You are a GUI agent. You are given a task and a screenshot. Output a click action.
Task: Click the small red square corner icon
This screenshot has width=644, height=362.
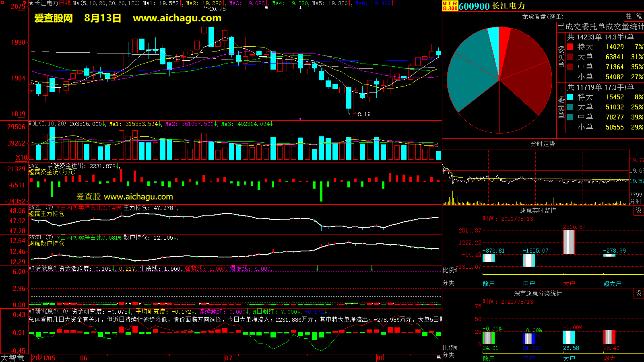tap(2, 2)
